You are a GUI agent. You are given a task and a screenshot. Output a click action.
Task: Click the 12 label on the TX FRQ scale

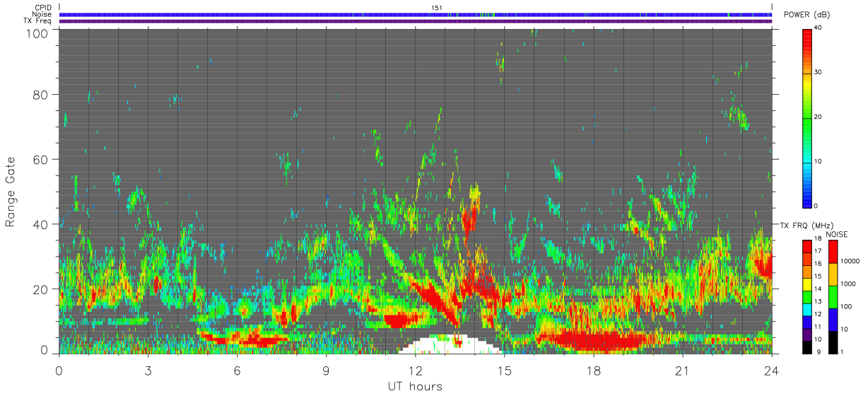tap(817, 315)
